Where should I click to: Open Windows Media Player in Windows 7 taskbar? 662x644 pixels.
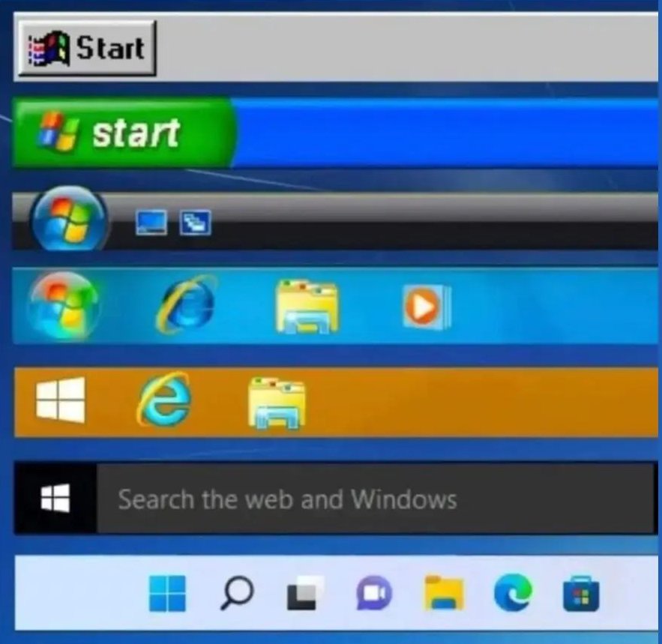427,307
